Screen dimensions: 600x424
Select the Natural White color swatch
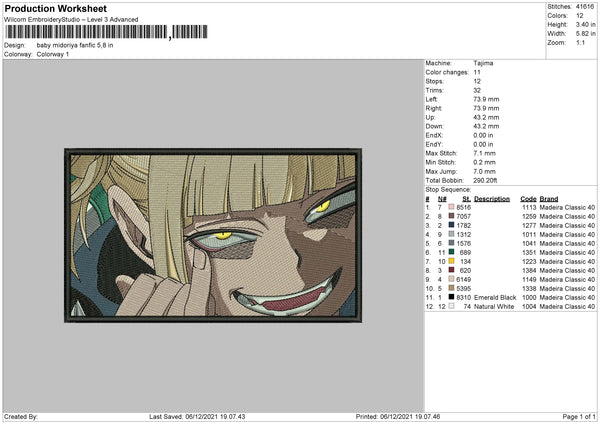coord(451,306)
